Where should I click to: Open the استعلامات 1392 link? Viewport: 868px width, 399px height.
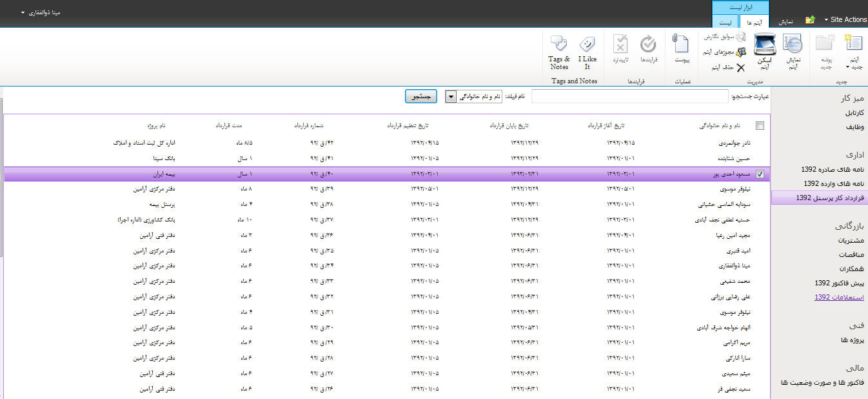click(x=840, y=297)
